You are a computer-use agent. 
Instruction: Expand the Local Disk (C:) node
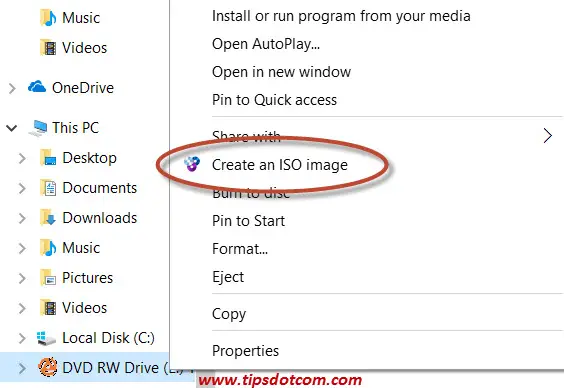pyautogui.click(x=22, y=338)
